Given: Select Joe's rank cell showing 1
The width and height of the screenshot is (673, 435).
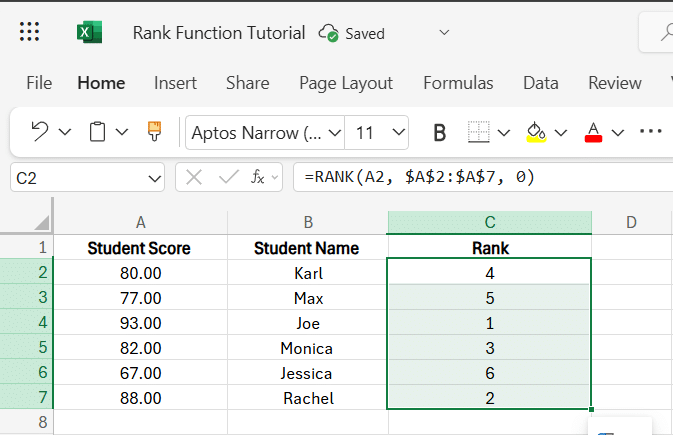Looking at the screenshot, I should [490, 322].
